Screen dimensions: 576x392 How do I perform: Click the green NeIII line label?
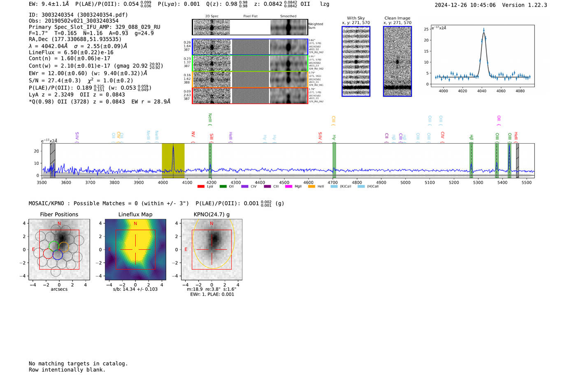(210, 119)
